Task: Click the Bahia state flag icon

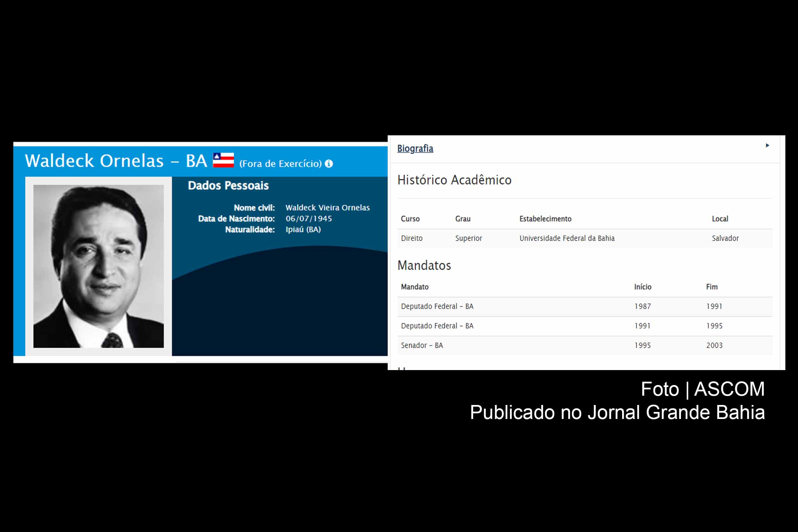Action: (223, 160)
